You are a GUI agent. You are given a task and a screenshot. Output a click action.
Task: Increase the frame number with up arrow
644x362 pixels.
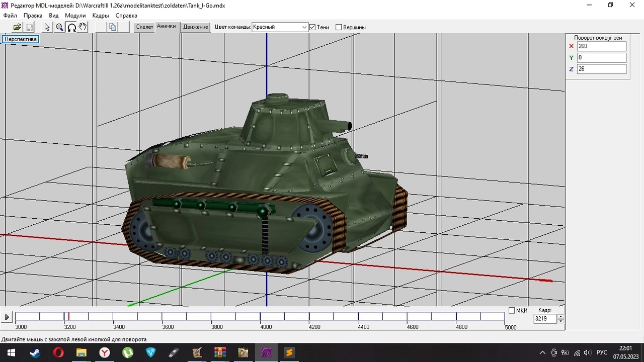[561, 317]
